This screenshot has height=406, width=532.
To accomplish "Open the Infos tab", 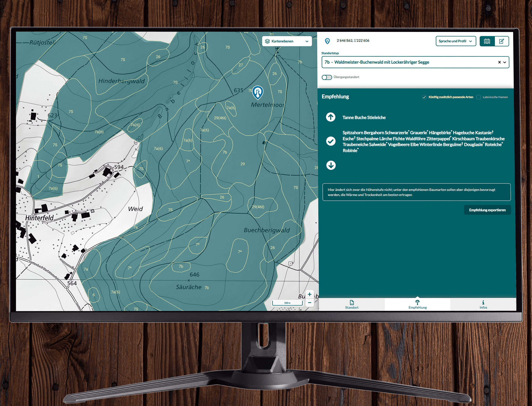I will click(483, 304).
